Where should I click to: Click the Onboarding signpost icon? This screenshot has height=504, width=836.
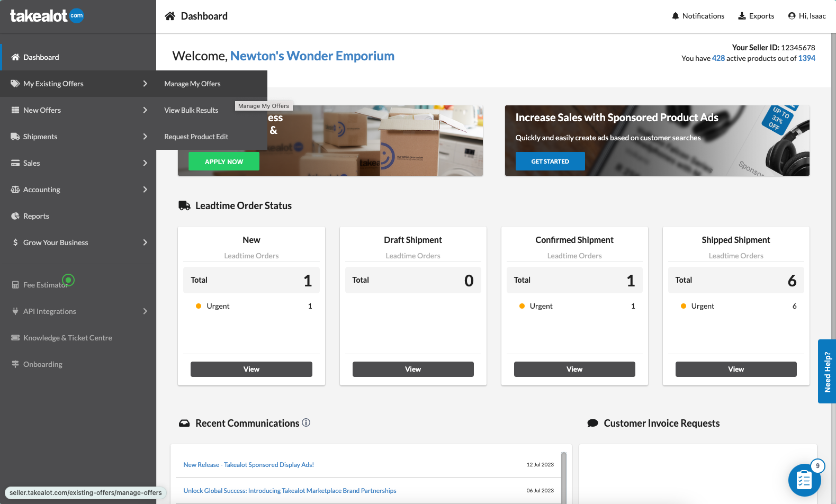pyautogui.click(x=15, y=364)
